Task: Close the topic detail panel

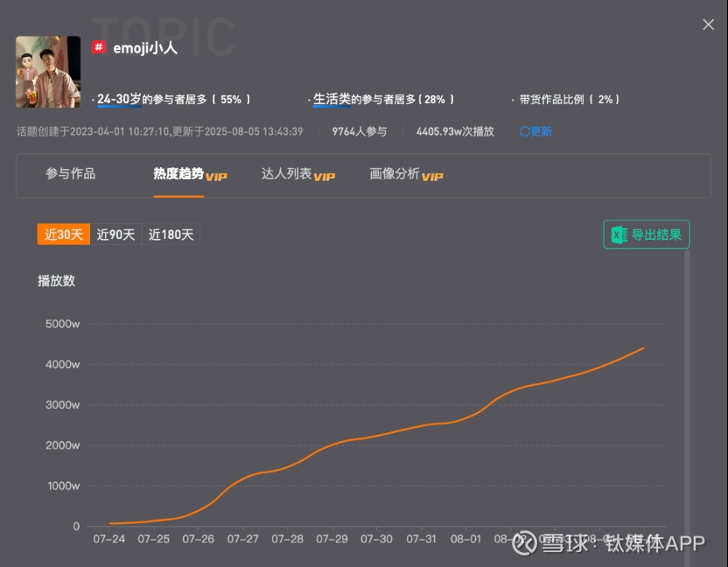Action: [708, 24]
